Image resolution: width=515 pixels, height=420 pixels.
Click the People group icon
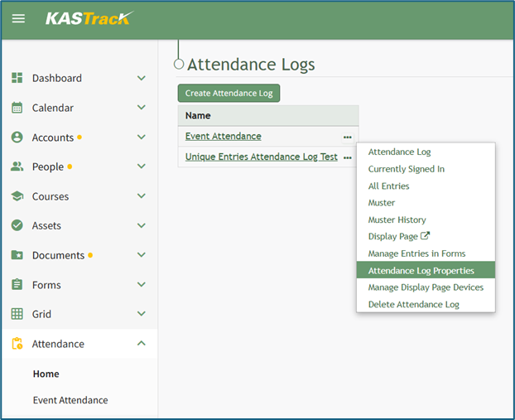17,167
